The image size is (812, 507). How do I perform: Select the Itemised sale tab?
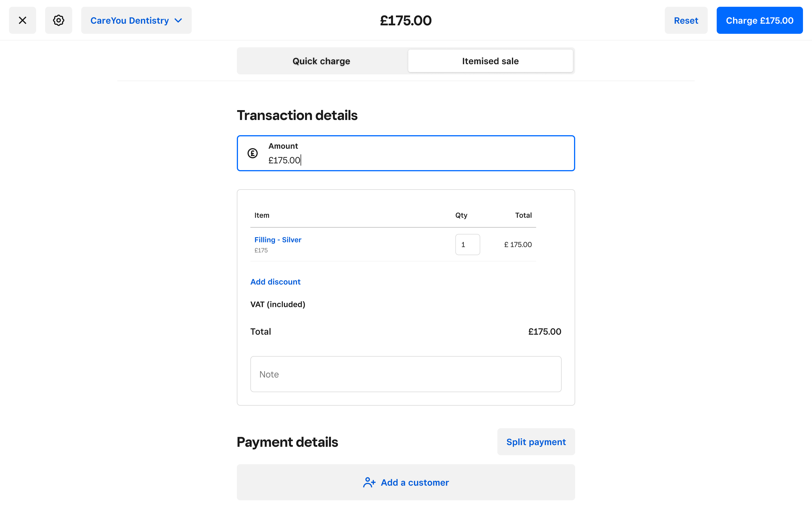click(x=490, y=61)
